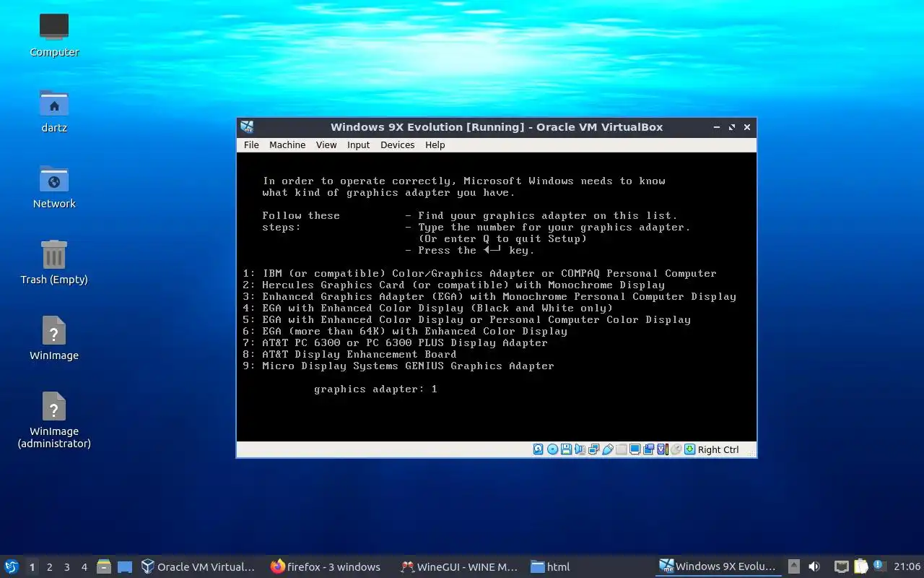Open the Trash (Empty) icon

[54, 262]
